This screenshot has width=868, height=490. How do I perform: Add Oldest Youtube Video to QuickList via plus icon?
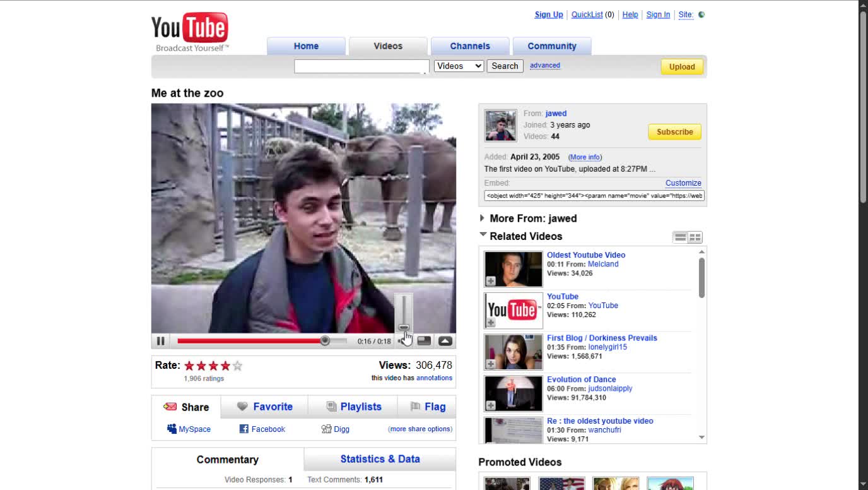pyautogui.click(x=491, y=281)
